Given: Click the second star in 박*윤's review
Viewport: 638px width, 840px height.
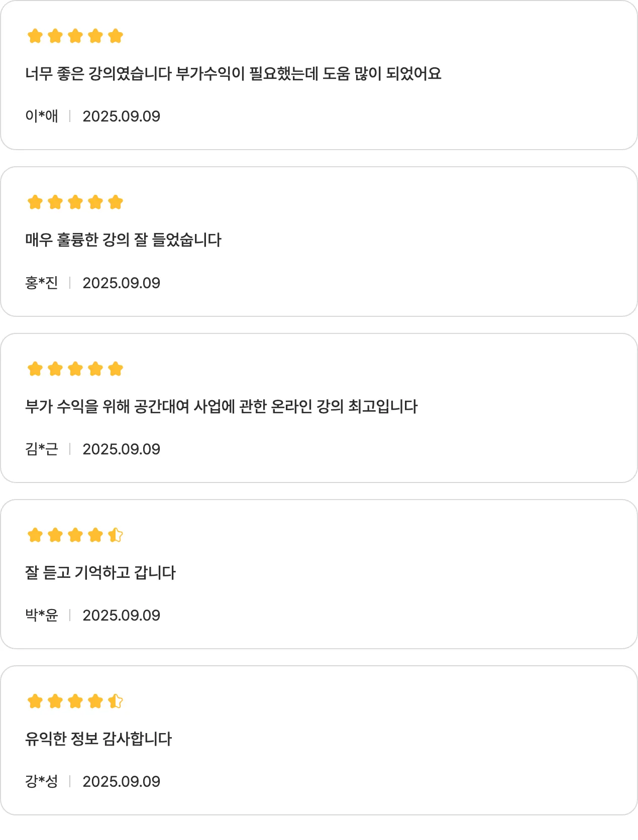Looking at the screenshot, I should [x=55, y=535].
